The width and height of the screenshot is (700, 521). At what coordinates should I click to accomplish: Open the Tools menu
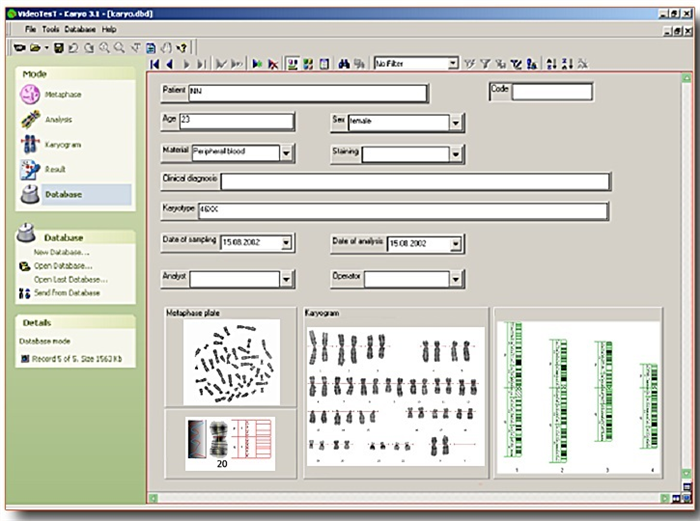pos(50,29)
